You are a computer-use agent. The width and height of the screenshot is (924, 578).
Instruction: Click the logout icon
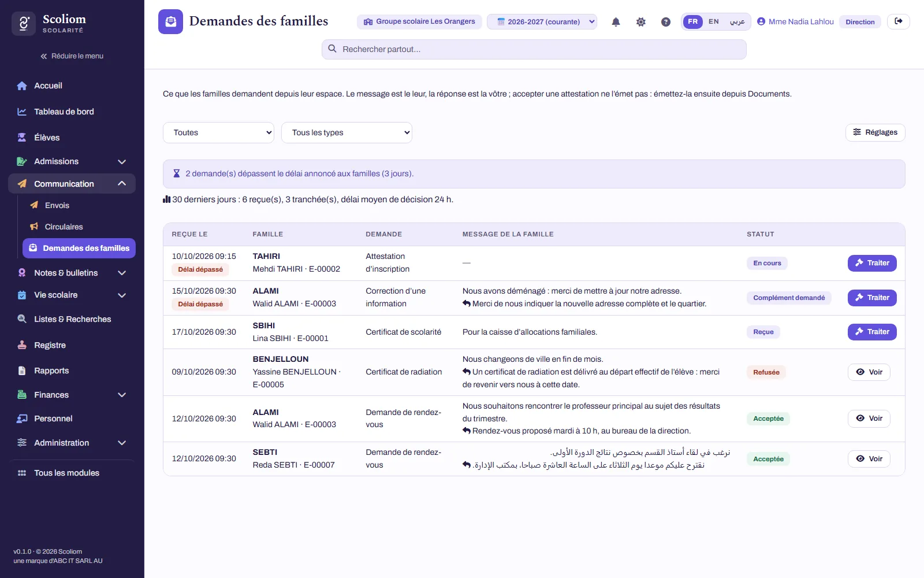pyautogui.click(x=899, y=21)
